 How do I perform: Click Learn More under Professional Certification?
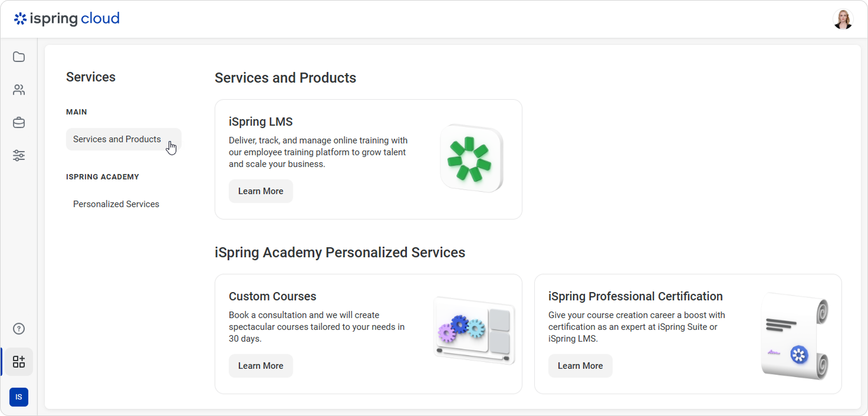580,366
